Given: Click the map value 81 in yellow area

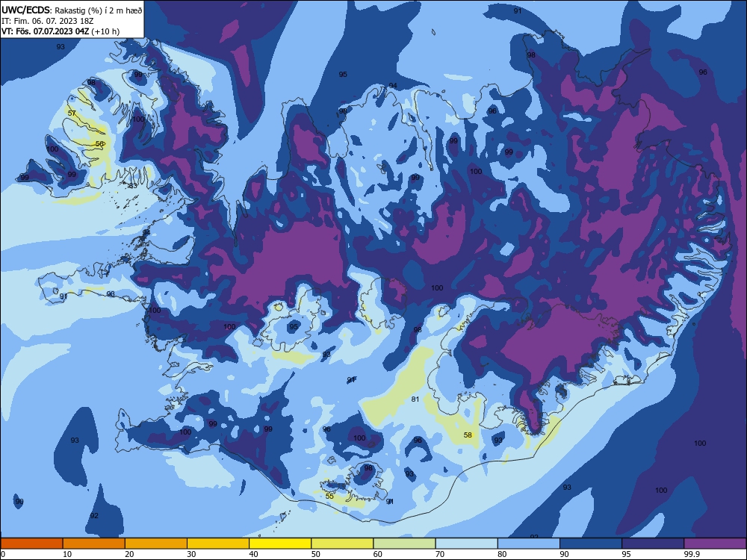Looking at the screenshot, I should (415, 399).
